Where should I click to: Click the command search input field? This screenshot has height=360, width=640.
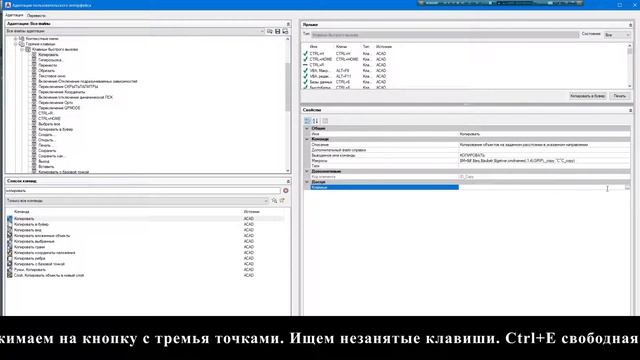(143, 191)
